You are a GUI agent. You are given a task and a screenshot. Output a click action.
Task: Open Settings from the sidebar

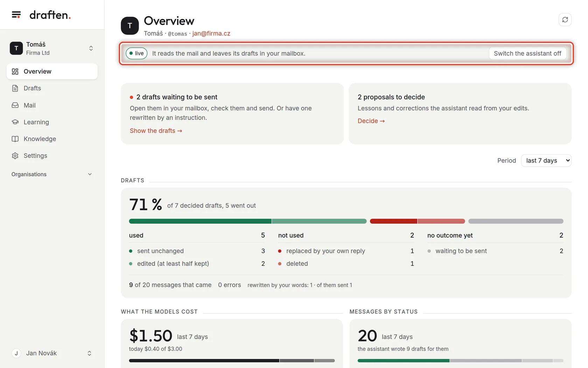pos(52,156)
